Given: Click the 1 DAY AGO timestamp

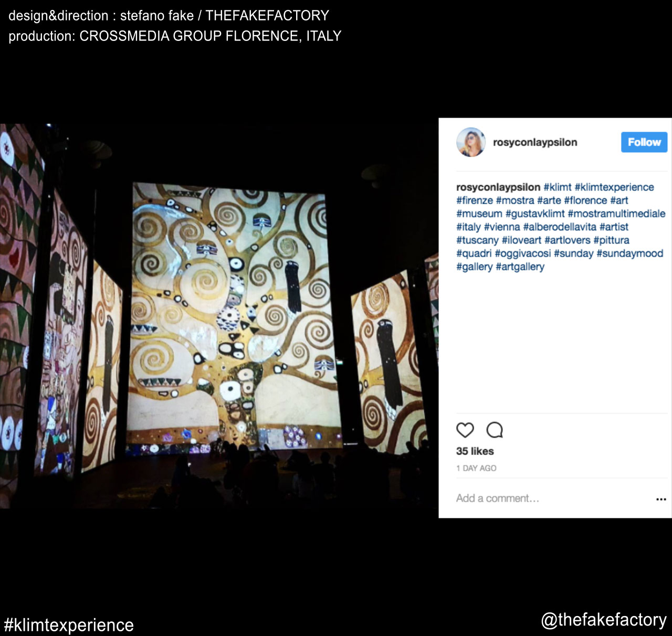Looking at the screenshot, I should tap(476, 468).
